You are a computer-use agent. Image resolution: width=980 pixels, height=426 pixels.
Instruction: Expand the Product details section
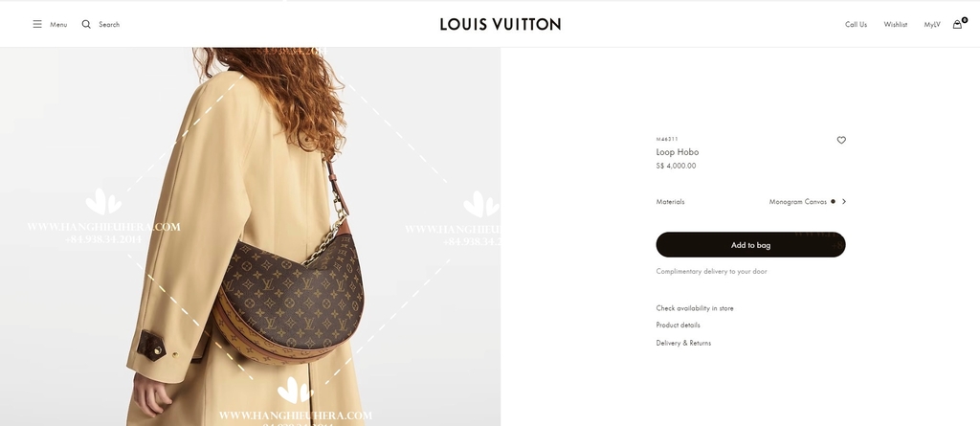point(678,325)
